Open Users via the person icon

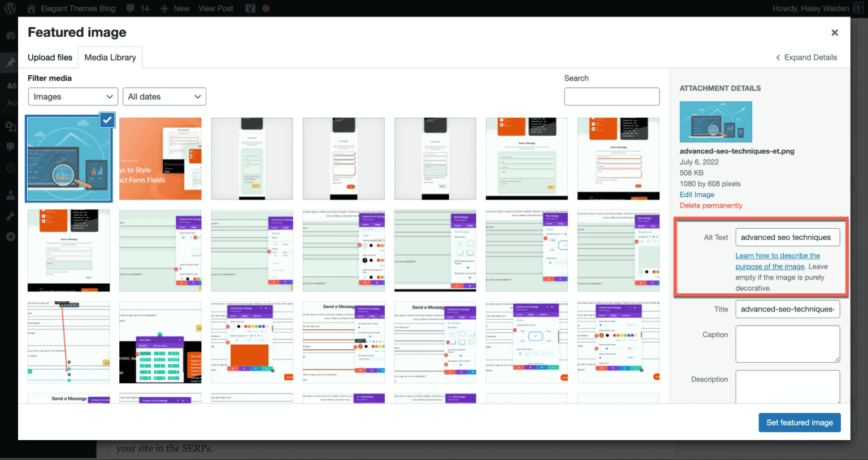click(x=10, y=194)
